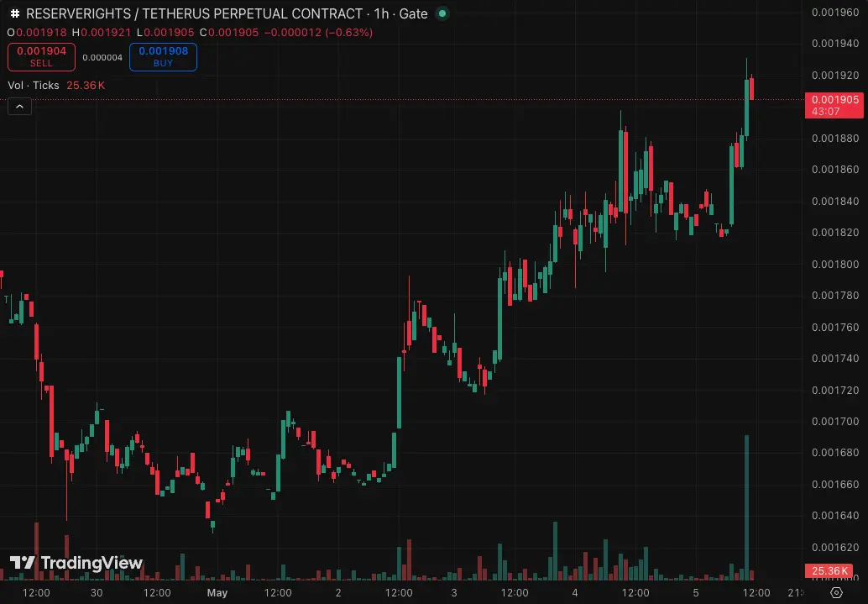
Task: Click the 0.001820 price axis label
Action: pos(835,232)
